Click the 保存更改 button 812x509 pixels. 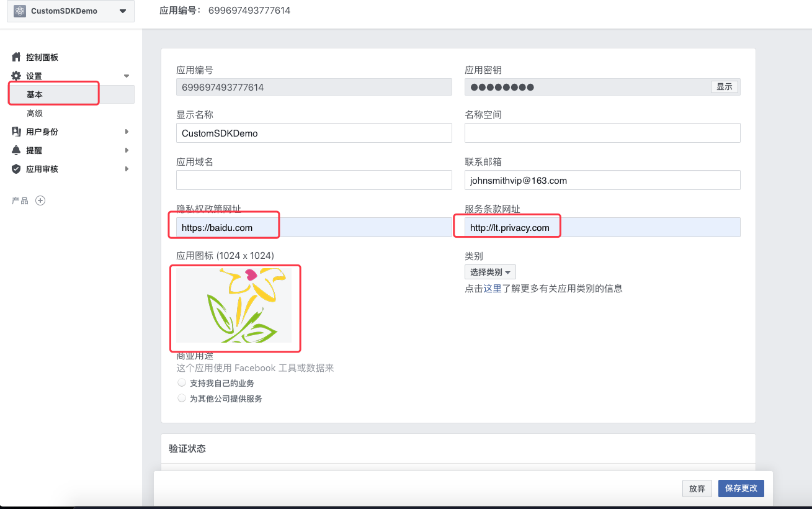[741, 489]
